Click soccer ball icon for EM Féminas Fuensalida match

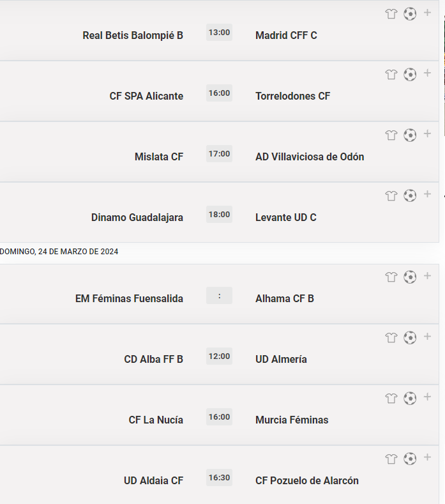[x=410, y=277]
